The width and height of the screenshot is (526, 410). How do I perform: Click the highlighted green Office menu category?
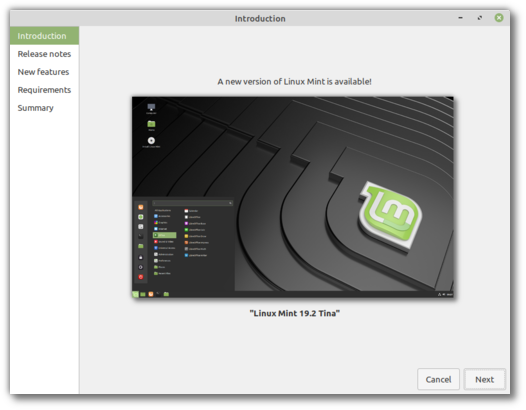coord(164,235)
